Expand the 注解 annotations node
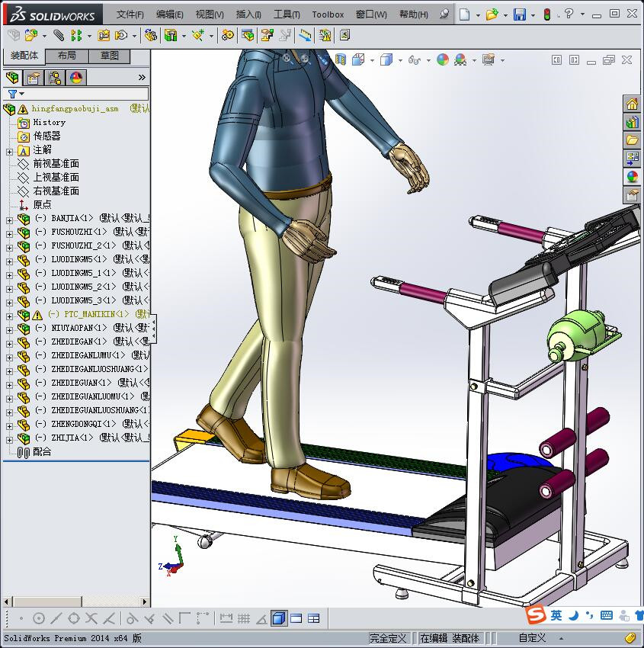 (9, 152)
